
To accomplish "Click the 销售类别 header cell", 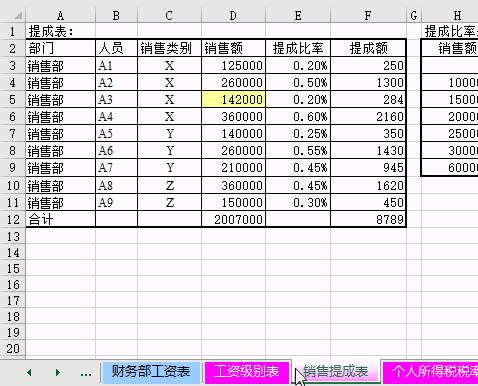I will [169, 48].
